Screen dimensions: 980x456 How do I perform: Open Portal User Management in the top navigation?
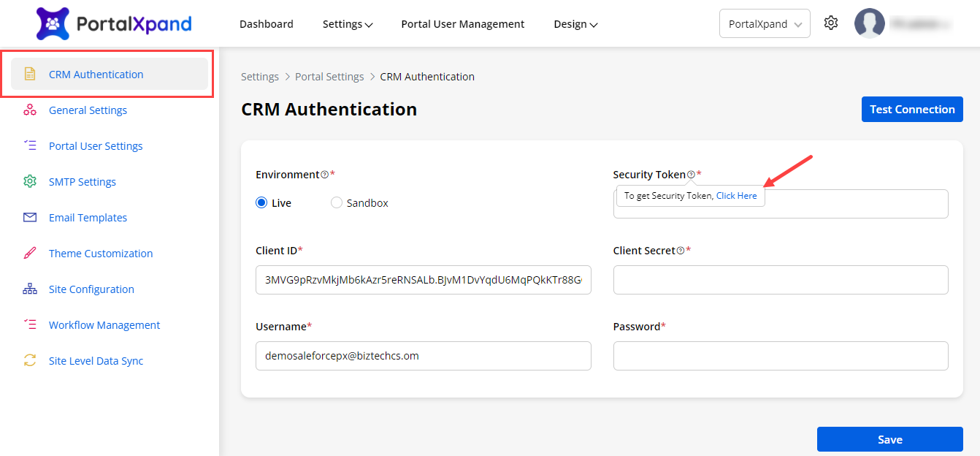click(462, 24)
